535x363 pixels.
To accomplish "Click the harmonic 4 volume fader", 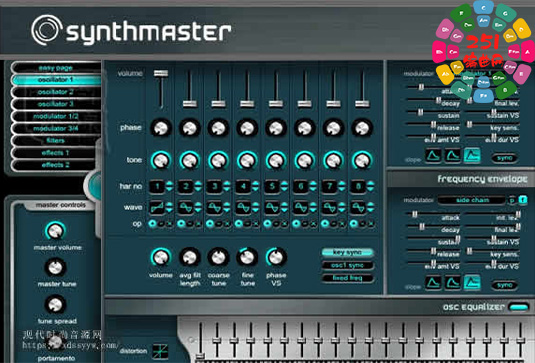I will [247, 103].
